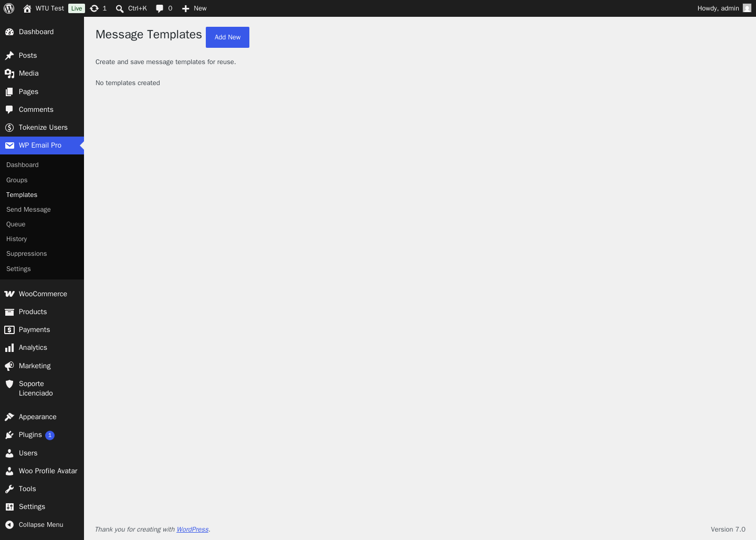Image resolution: width=756 pixels, height=540 pixels.
Task: Click the Add New template button
Action: point(227,37)
